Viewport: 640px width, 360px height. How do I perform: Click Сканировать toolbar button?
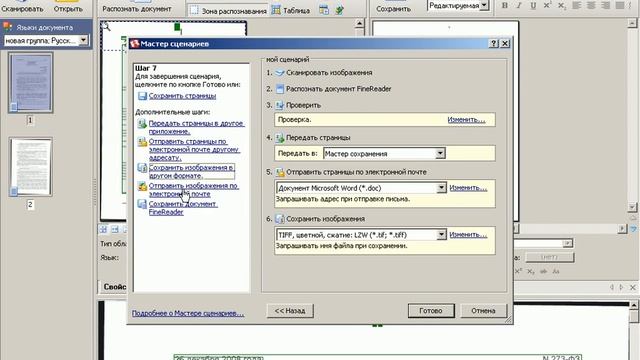22,6
